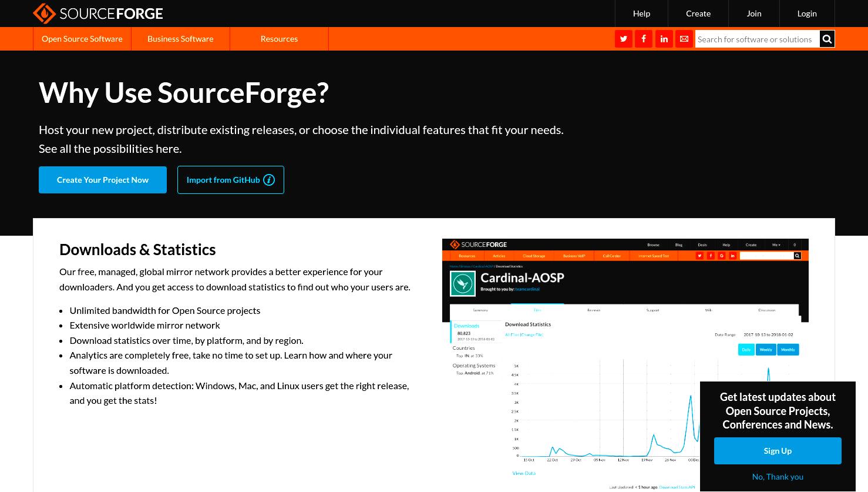Viewport: 868px width, 492px height.
Task: Click the Unlimited bandwidth for Open Source bullet
Action: (x=165, y=310)
